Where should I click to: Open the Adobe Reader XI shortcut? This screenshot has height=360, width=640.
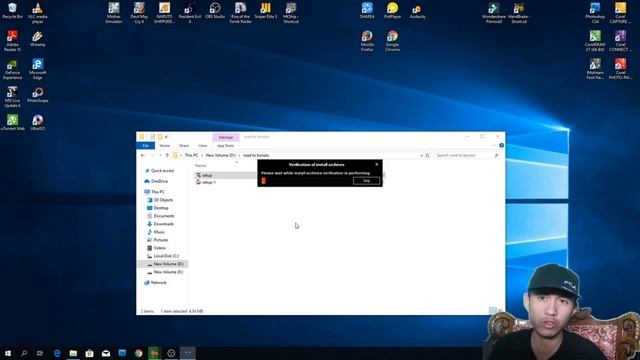tap(12, 41)
